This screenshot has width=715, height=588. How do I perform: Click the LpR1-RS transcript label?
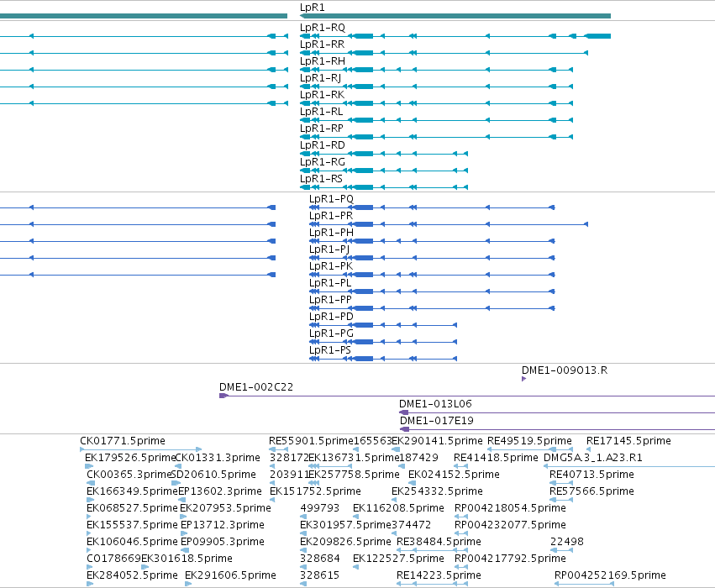click(321, 179)
